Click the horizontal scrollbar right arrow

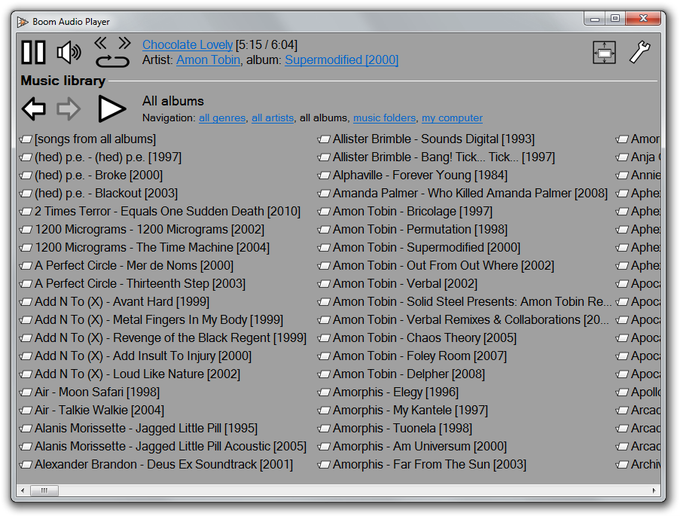click(654, 490)
